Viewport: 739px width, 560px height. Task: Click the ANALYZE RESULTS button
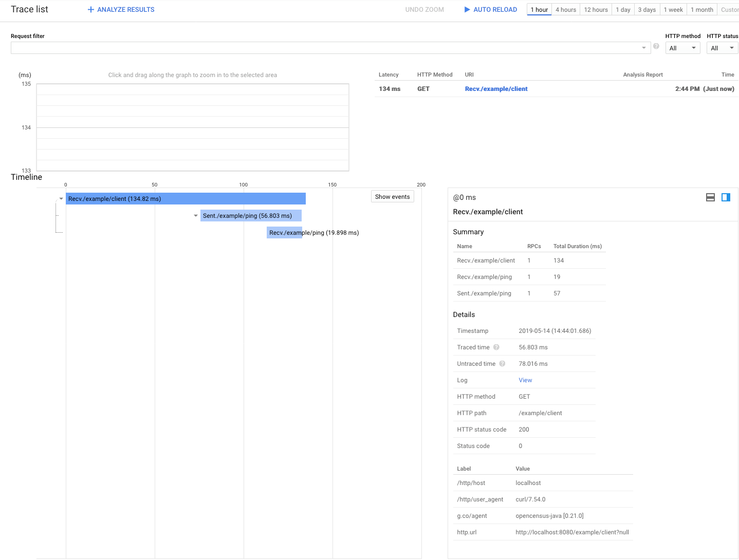[x=121, y=10]
